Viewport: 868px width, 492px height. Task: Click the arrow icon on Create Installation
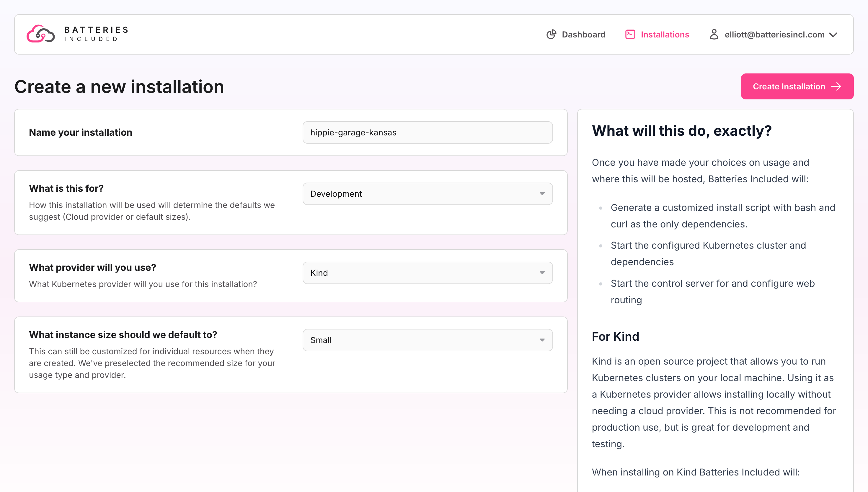pyautogui.click(x=836, y=86)
